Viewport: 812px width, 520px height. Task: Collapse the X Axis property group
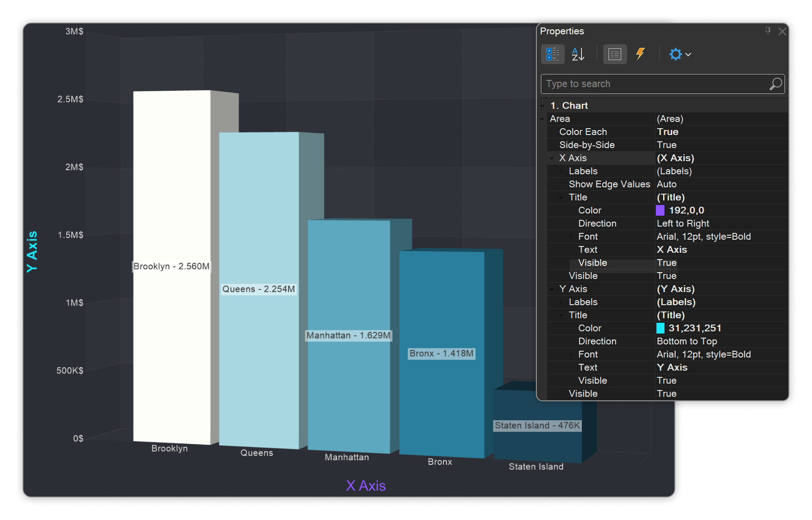pyautogui.click(x=552, y=158)
